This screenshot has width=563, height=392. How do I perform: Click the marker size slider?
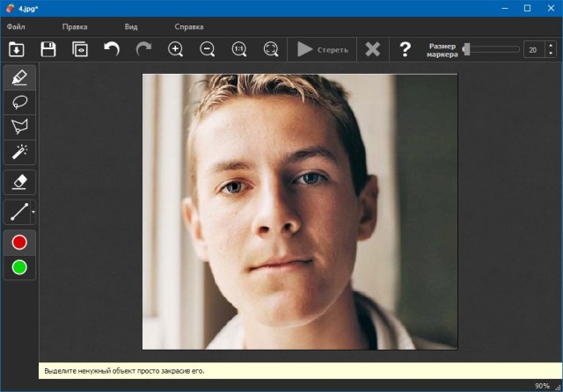(491, 49)
